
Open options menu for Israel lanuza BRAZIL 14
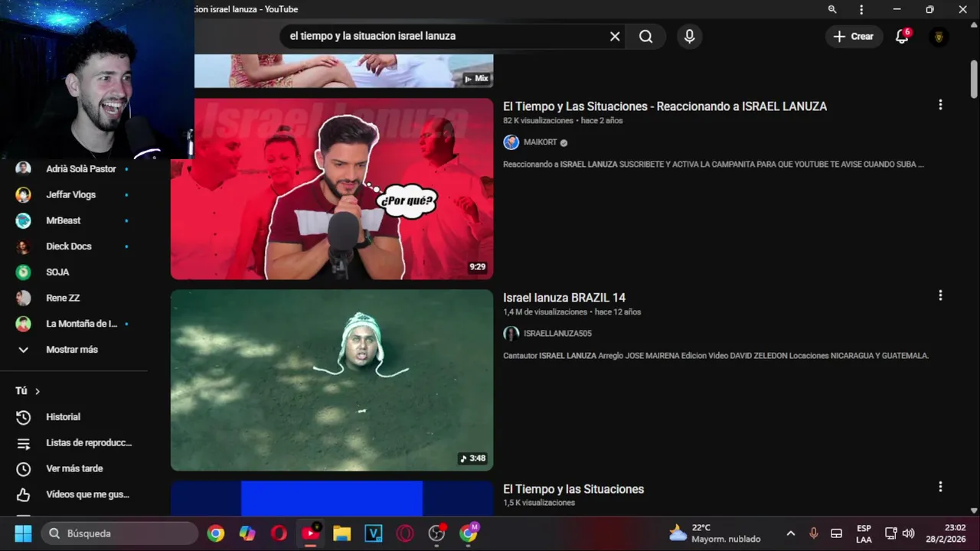(940, 295)
